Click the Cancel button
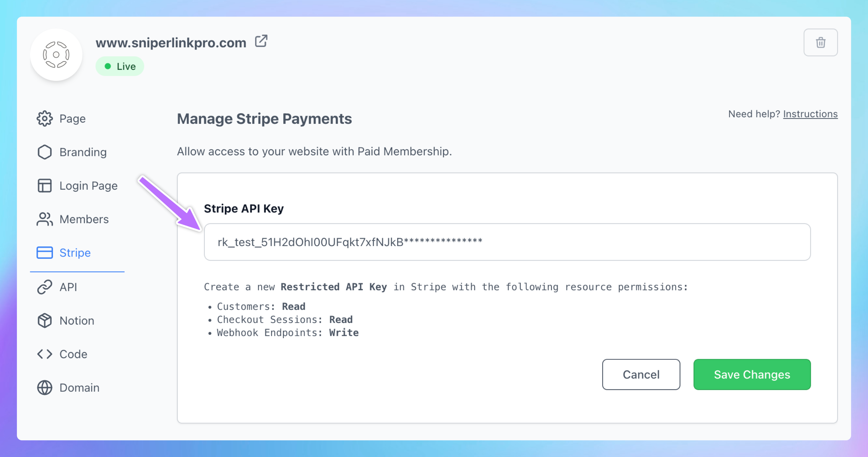Viewport: 868px width, 457px height. click(x=641, y=374)
